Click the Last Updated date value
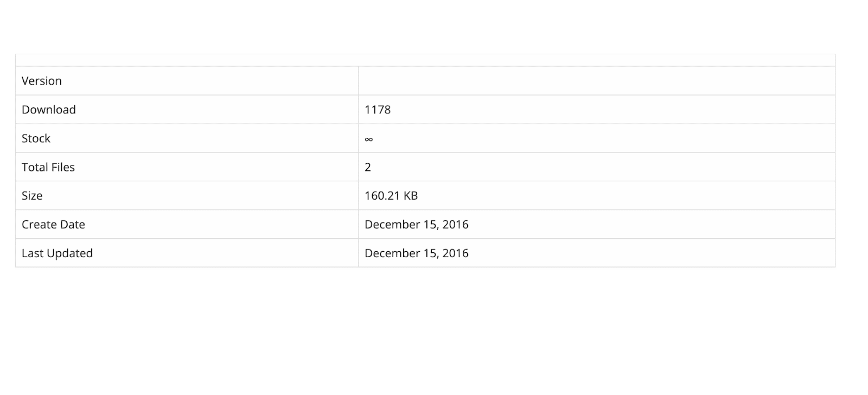 click(417, 253)
